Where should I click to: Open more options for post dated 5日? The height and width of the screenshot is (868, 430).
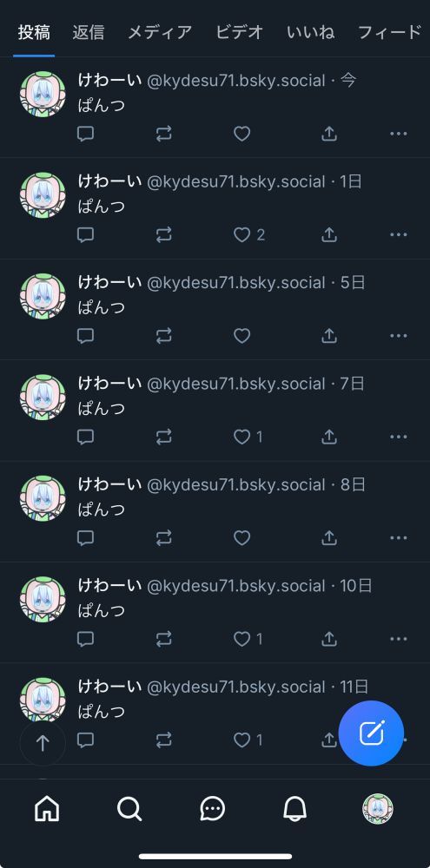[x=399, y=335]
